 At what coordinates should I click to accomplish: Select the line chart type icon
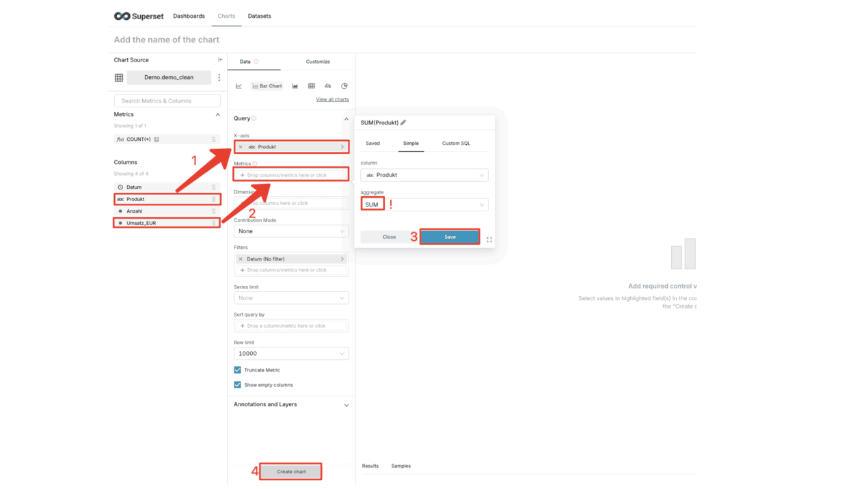pyautogui.click(x=239, y=86)
